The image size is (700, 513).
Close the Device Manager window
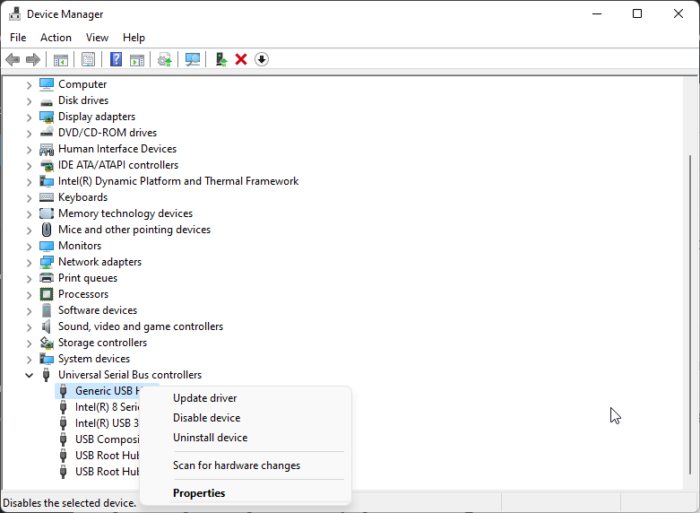[x=678, y=14]
